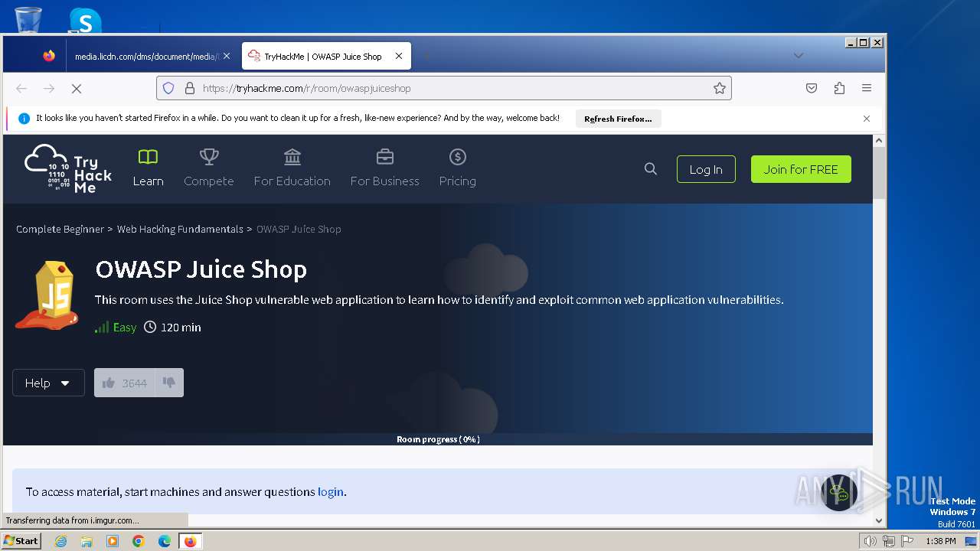The height and width of the screenshot is (551, 980).
Task: Open File Explorer from taskbar
Action: [87, 541]
